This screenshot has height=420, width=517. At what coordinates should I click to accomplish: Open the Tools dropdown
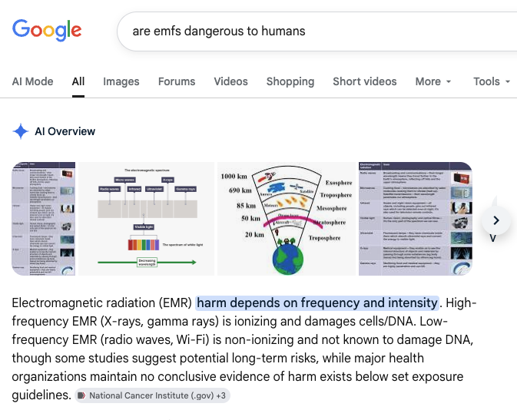(492, 81)
